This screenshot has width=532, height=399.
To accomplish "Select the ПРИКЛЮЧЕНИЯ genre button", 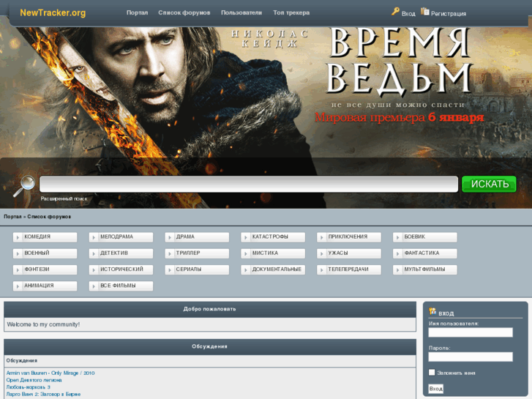I will [x=349, y=237].
